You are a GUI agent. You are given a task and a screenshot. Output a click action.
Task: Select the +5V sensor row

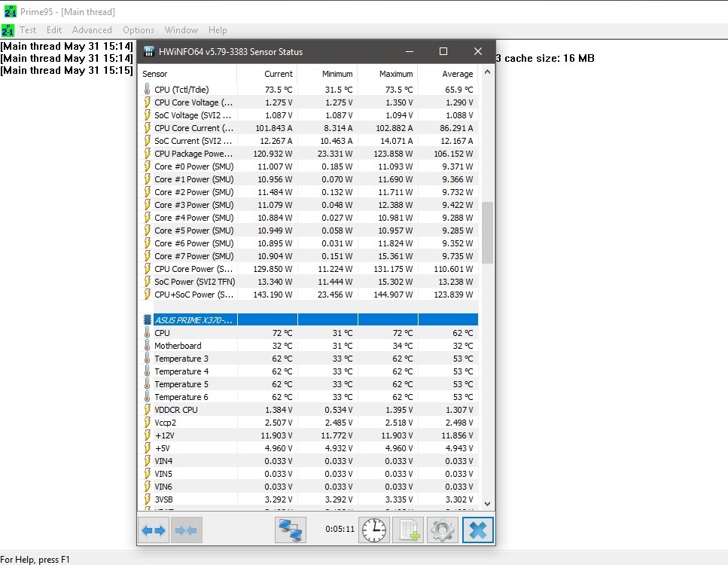pyautogui.click(x=308, y=448)
